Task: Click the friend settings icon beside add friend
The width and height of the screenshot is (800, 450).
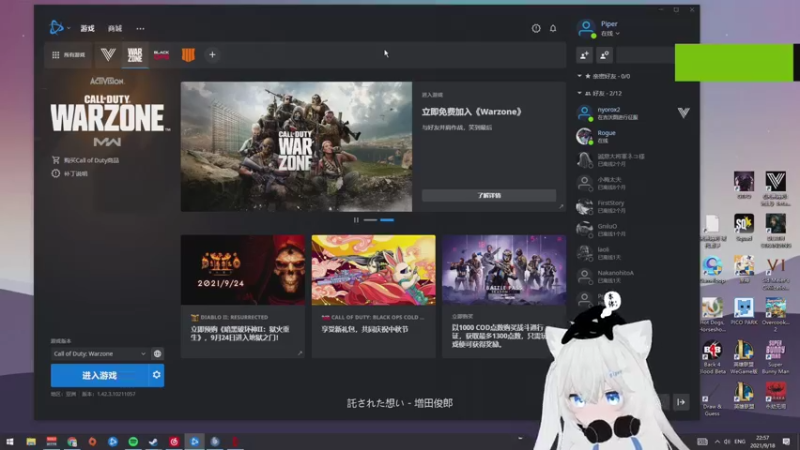Action: 604,55
